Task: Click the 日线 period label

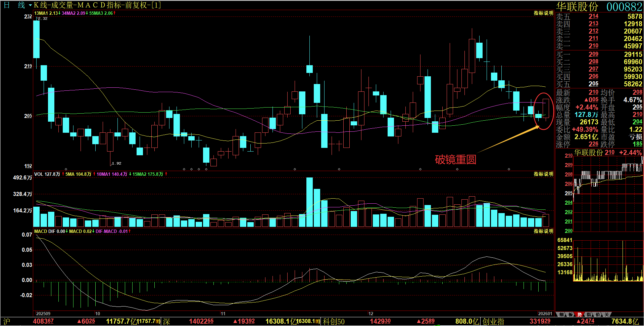Action: coord(14,5)
